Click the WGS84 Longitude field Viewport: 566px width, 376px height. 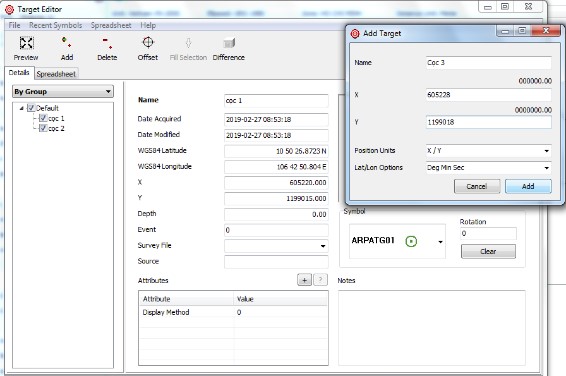pos(276,167)
